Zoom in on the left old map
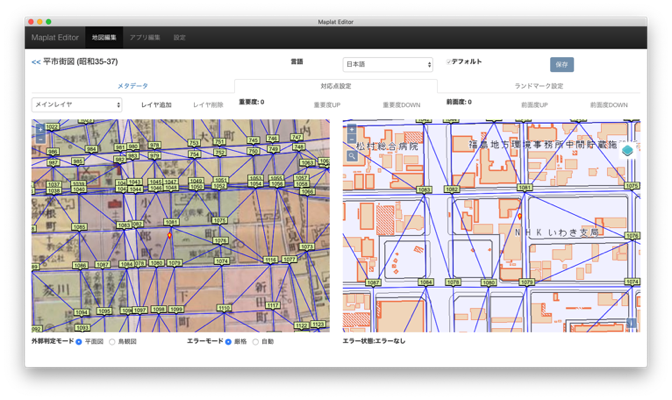Image resolution: width=672 pixels, height=400 pixels. point(40,129)
